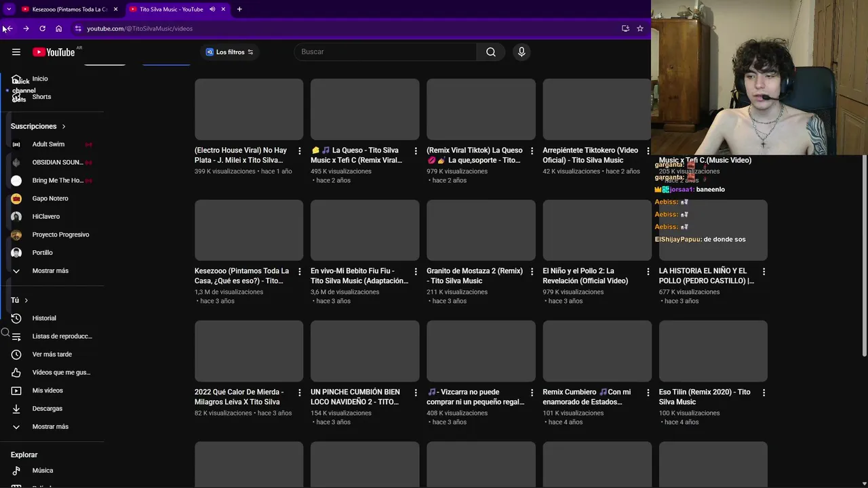Open options for Remix Cumbiero Con mi enamorado
This screenshot has height=488, width=868.
[648, 392]
